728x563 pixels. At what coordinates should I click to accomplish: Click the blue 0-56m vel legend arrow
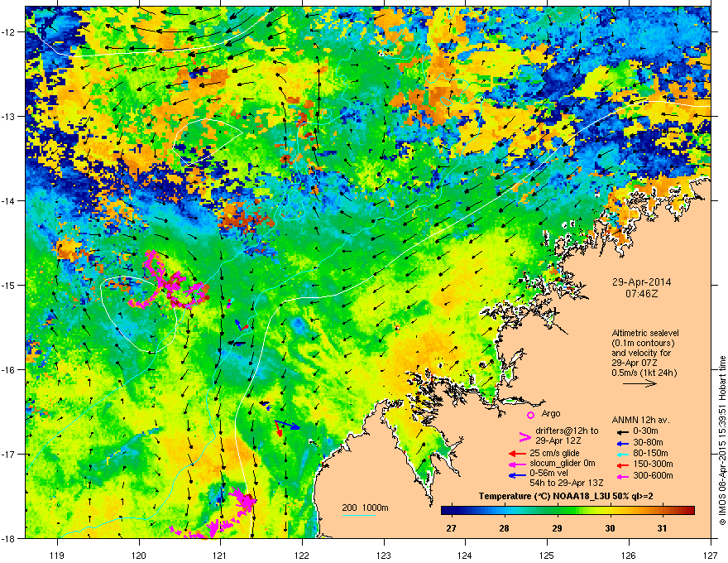point(517,475)
